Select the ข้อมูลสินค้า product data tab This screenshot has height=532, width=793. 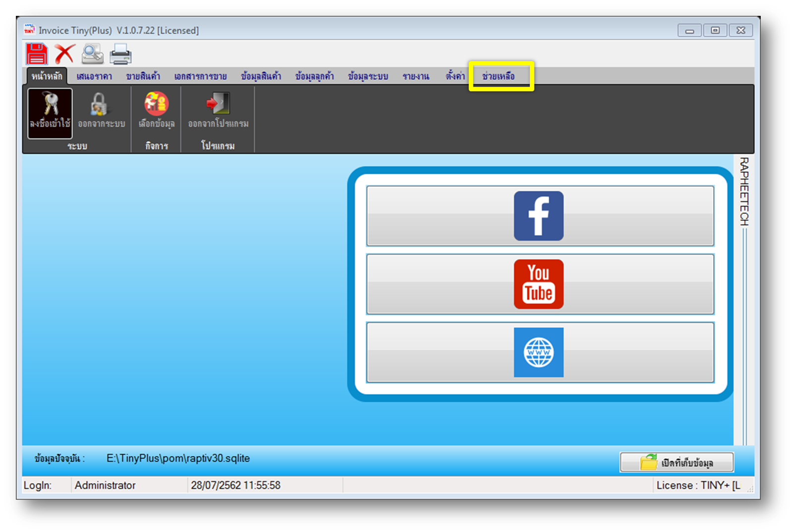pyautogui.click(x=261, y=76)
